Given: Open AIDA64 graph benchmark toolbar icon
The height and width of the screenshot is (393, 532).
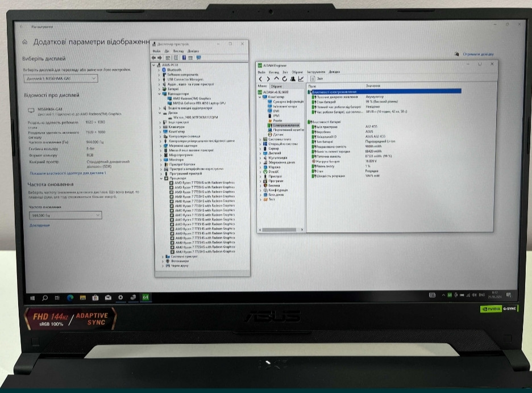Looking at the screenshot, I should (x=301, y=79).
